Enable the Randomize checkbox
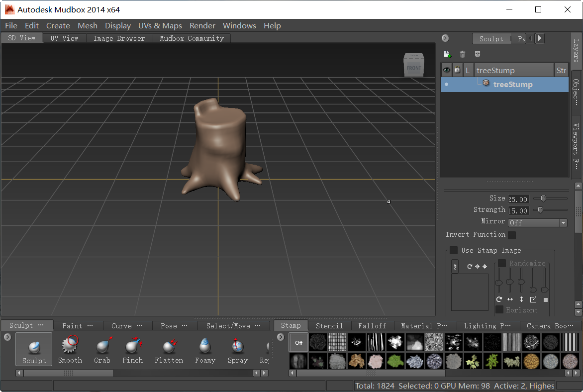 tap(502, 263)
